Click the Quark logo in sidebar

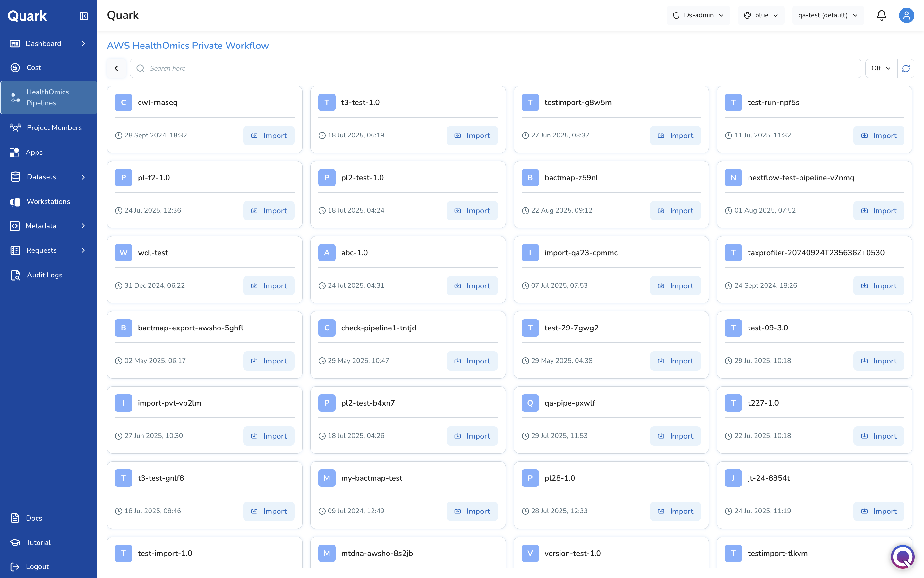point(27,16)
